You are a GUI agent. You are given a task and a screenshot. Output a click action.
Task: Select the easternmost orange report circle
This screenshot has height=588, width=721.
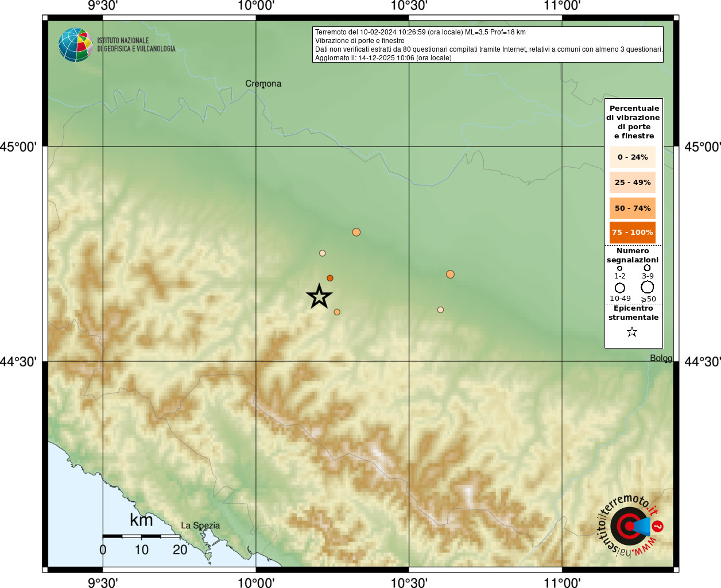tap(451, 274)
